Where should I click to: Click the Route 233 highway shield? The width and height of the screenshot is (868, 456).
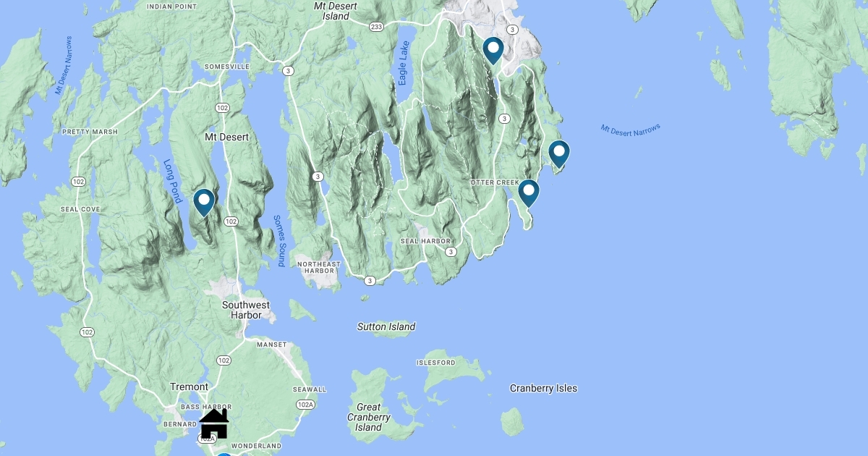coord(375,26)
